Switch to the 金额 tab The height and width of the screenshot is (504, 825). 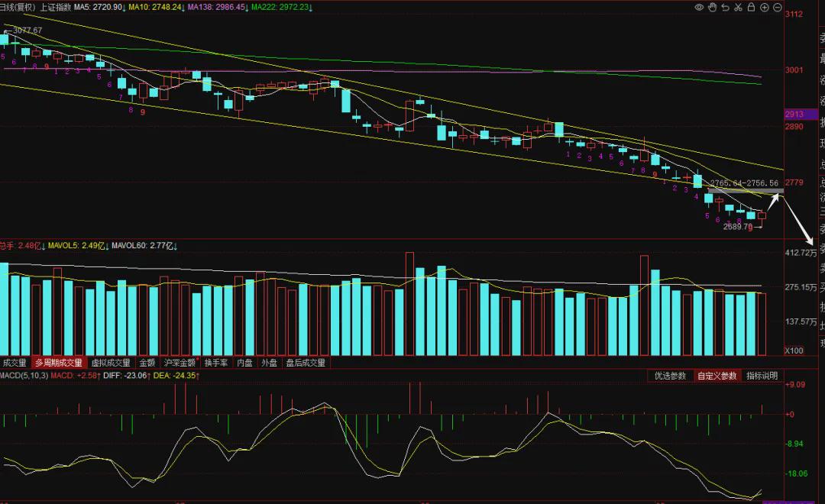[147, 363]
